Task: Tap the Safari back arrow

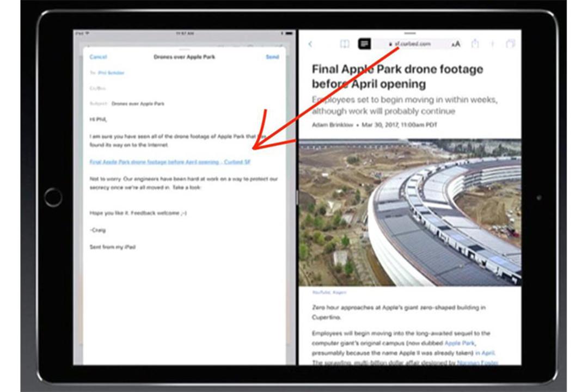Action: pyautogui.click(x=310, y=44)
